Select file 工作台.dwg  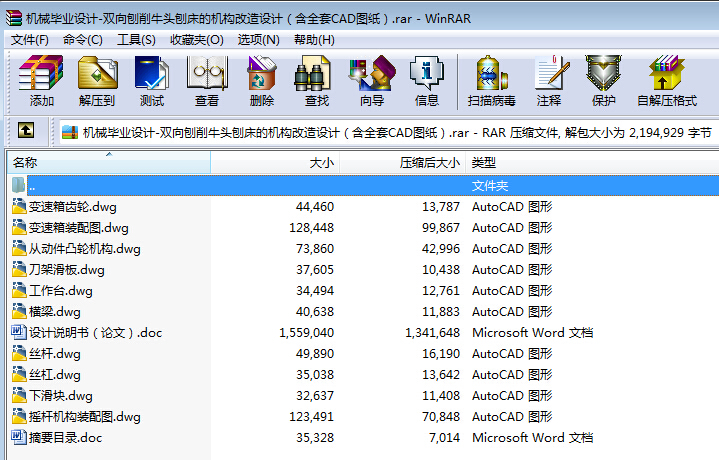[x=61, y=291]
